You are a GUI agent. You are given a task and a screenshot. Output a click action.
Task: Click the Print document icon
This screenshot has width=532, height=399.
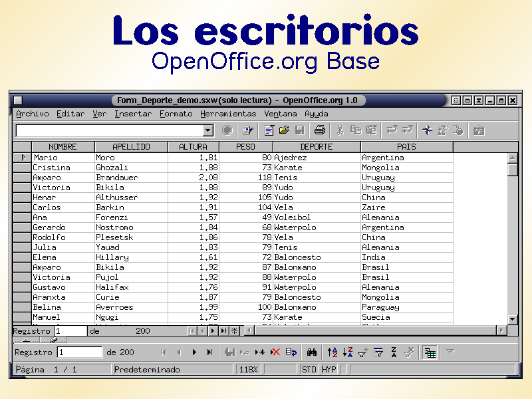(x=320, y=130)
